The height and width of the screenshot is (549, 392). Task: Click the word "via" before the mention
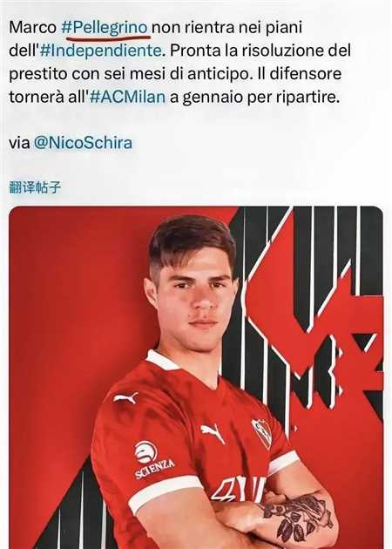(19, 144)
